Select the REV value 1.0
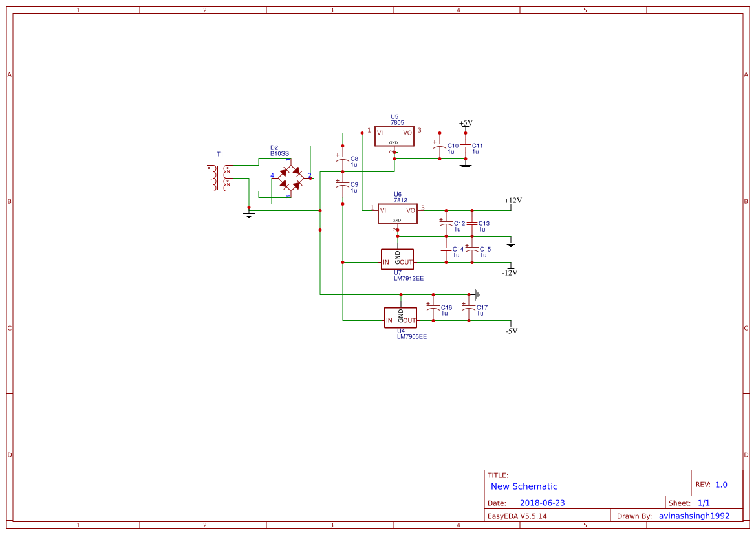Viewport: 756px width, 535px height. [x=721, y=485]
